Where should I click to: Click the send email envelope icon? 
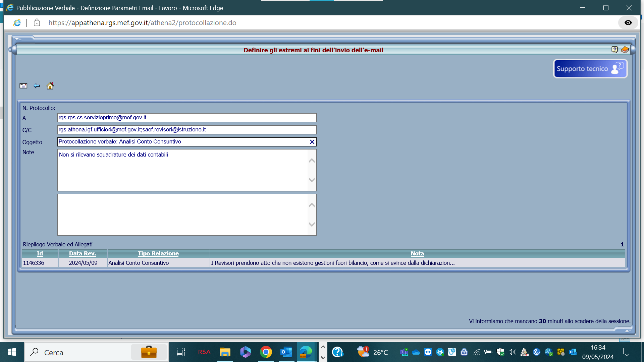tap(23, 86)
